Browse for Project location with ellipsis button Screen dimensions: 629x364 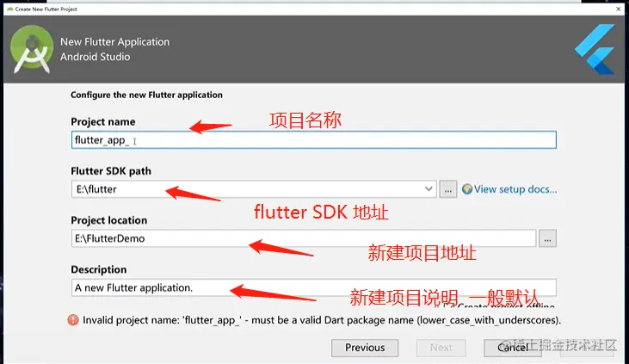pyautogui.click(x=547, y=238)
